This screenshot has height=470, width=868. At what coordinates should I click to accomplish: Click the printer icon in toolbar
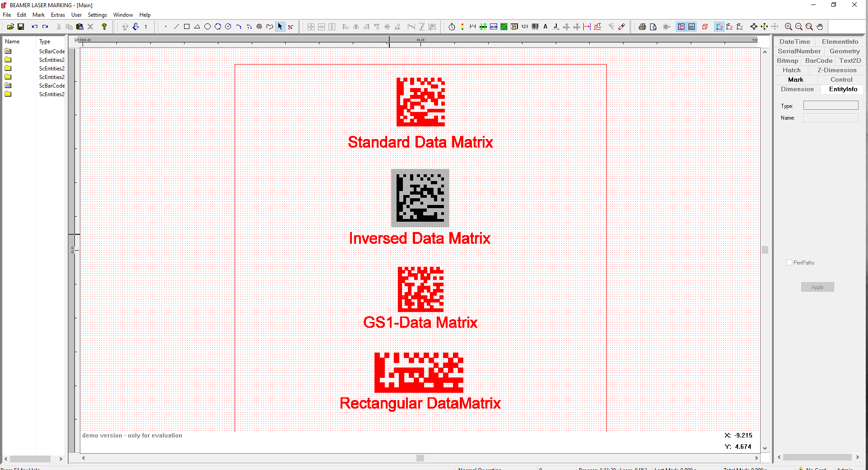(642, 27)
